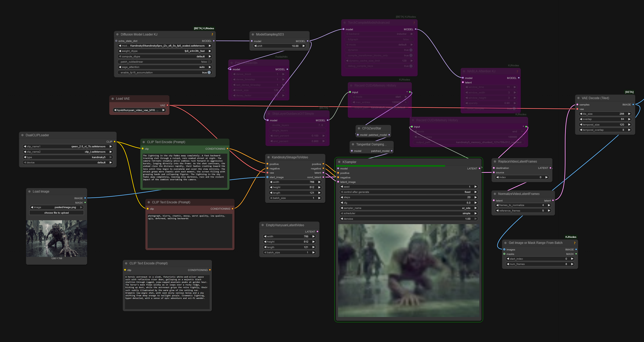Open the sampler_name dropdown in KSampler
This screenshot has width=644, height=342.
(408, 208)
